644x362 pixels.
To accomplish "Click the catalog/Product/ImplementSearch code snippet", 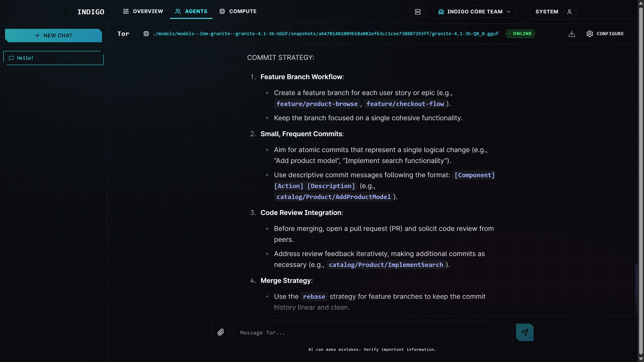I will tap(386, 265).
